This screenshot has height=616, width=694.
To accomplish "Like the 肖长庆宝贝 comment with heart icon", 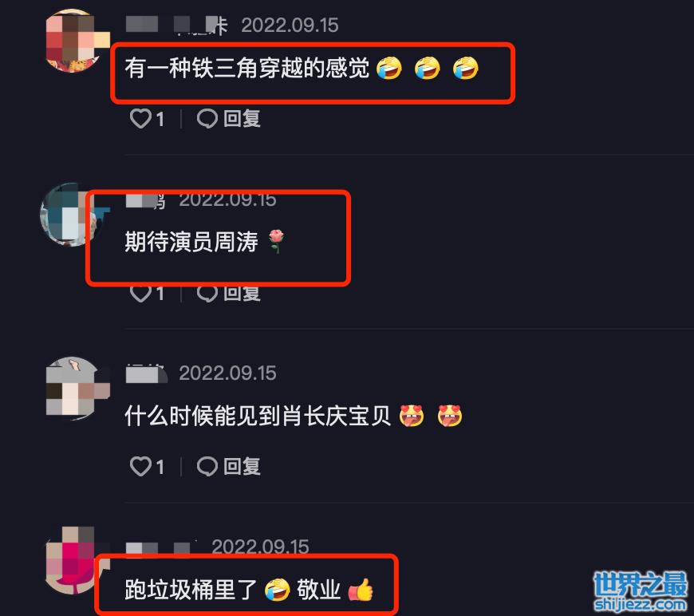I will pos(140,466).
